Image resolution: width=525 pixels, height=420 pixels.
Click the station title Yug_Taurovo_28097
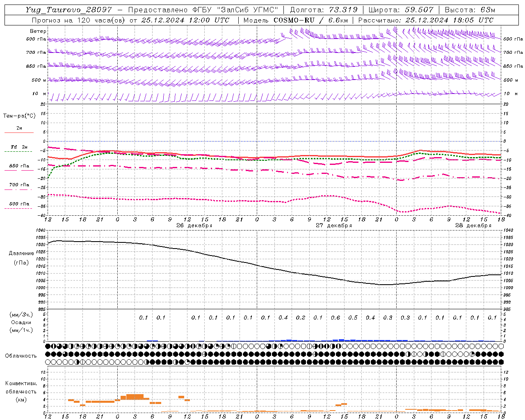(68, 10)
